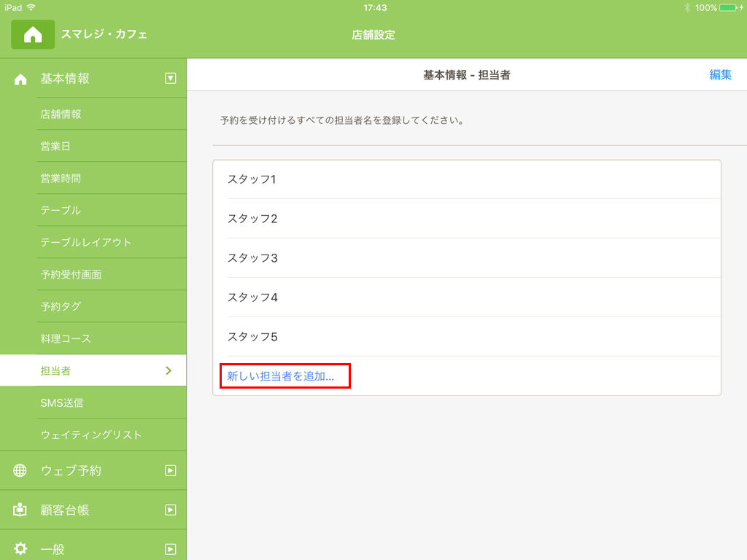
Task: Select the スタッフ4 row
Action: (467, 297)
